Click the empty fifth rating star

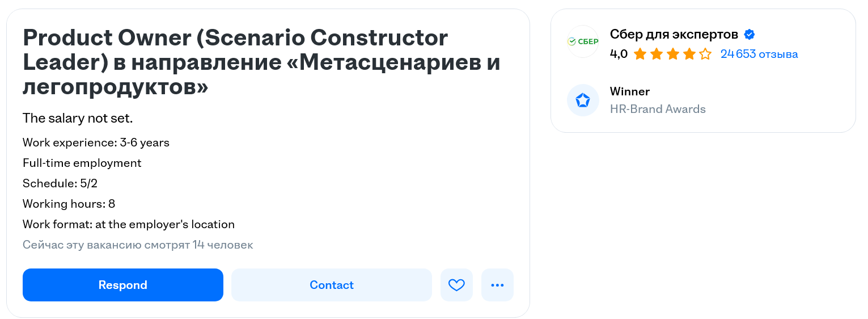(705, 54)
